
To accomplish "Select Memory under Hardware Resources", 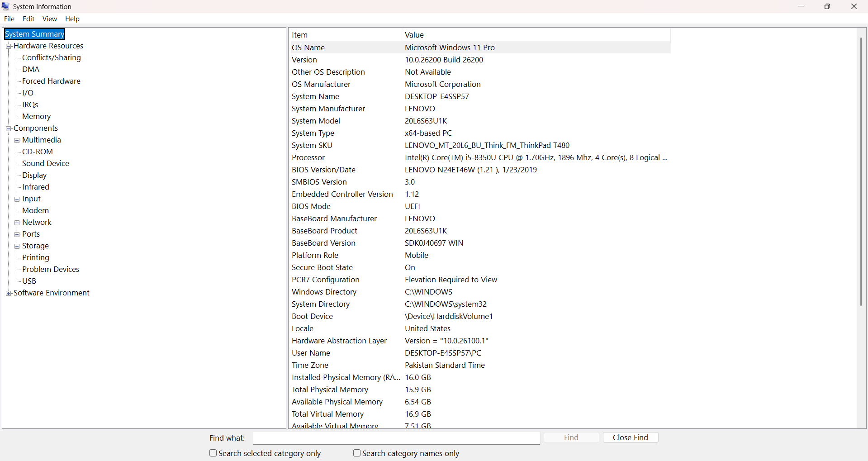I will click(36, 116).
